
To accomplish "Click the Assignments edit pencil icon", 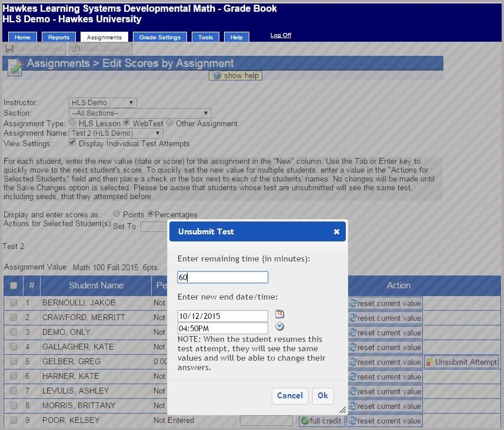I will pos(15,67).
